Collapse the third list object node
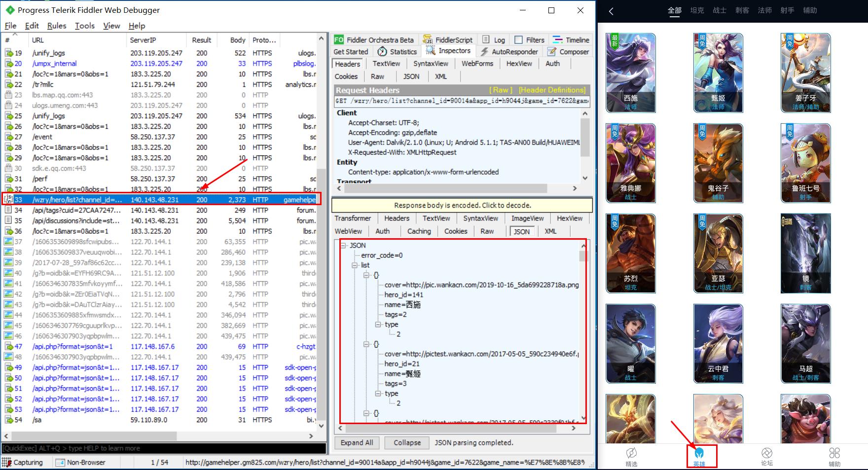The width and height of the screenshot is (868, 470). 366,413
